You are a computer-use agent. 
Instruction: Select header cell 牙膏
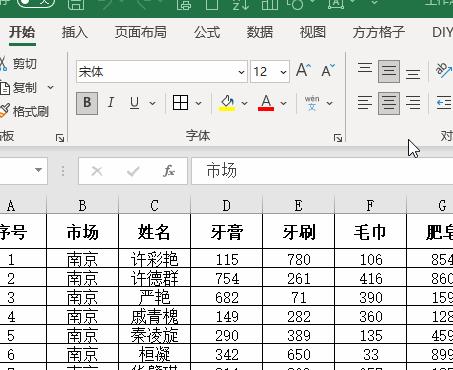(x=227, y=232)
